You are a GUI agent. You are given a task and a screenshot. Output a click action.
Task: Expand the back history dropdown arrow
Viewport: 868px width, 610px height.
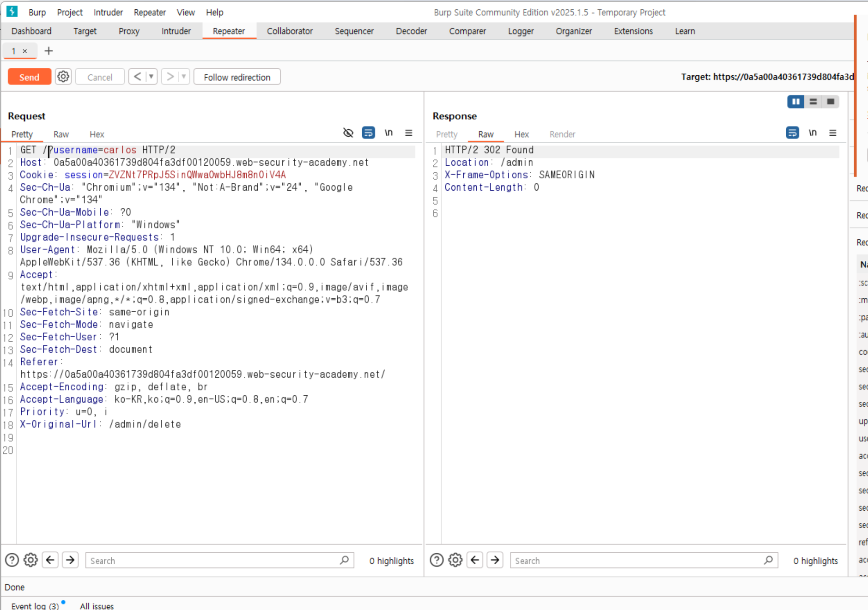(x=151, y=77)
